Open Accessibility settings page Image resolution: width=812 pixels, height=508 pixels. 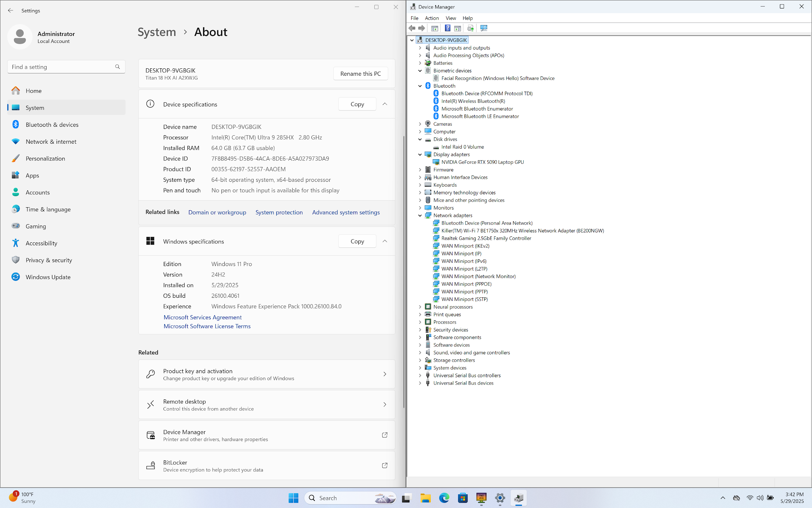pos(66,243)
